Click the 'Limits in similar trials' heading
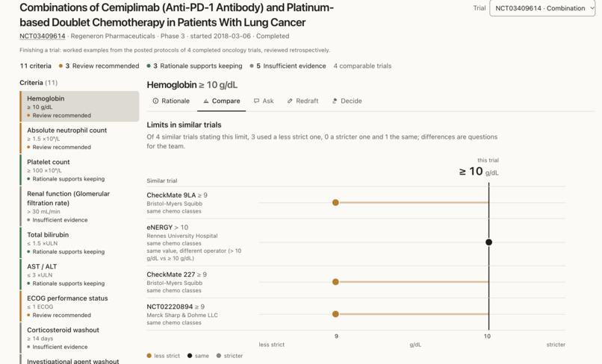The height and width of the screenshot is (364, 602). coord(184,125)
